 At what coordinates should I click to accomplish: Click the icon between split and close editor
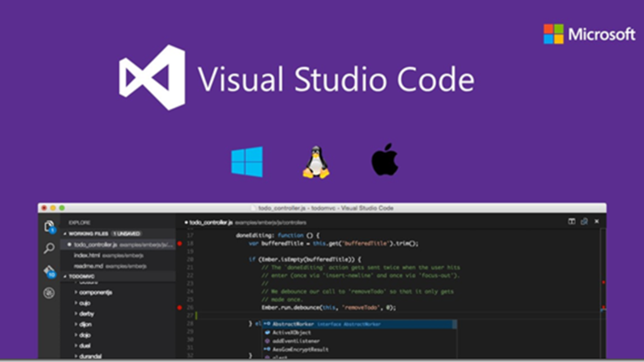584,221
